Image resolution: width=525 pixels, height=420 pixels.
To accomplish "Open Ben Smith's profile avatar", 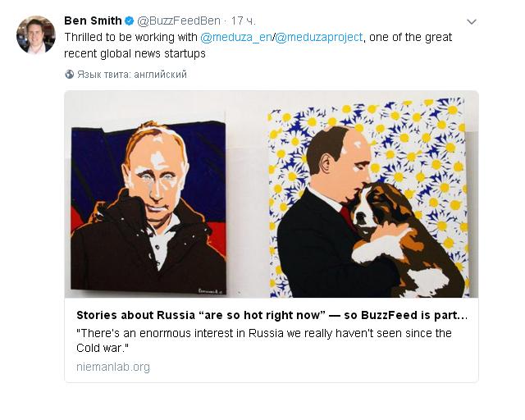I will point(36,34).
